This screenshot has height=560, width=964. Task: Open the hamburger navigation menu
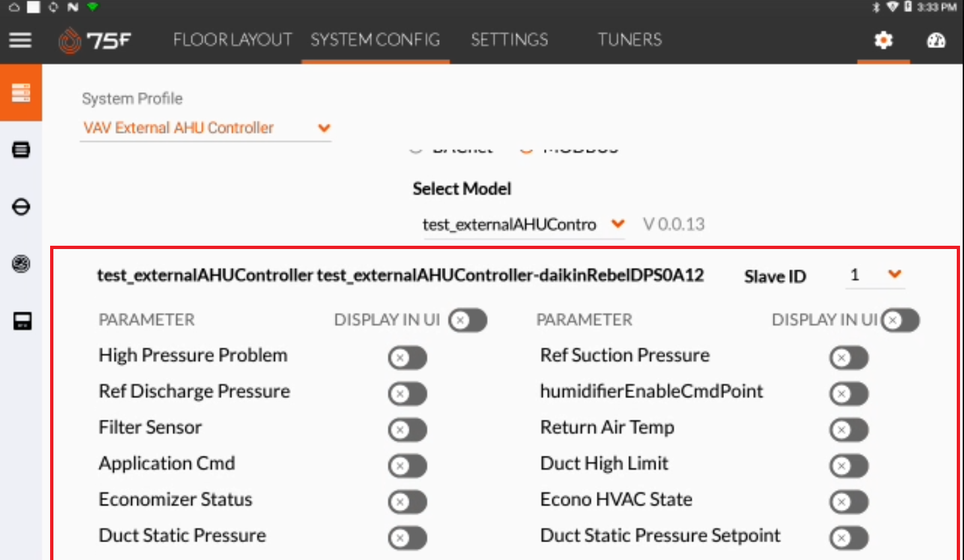coord(20,40)
